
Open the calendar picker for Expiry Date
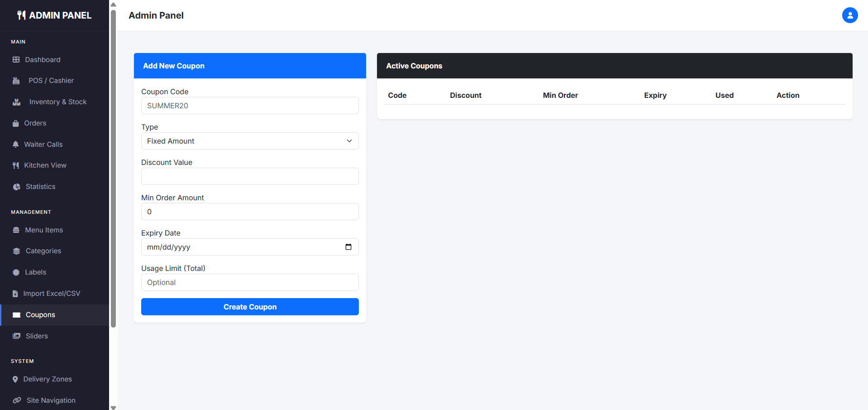point(348,247)
